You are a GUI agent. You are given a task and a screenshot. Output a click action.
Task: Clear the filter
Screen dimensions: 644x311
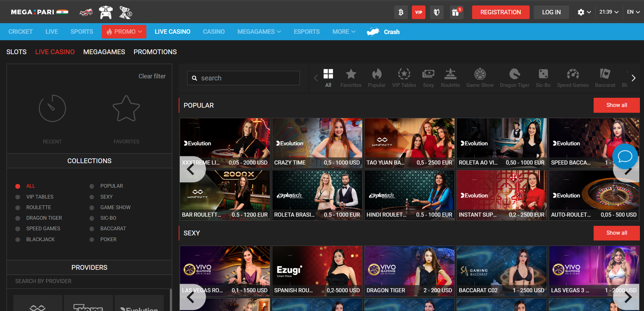pos(152,76)
